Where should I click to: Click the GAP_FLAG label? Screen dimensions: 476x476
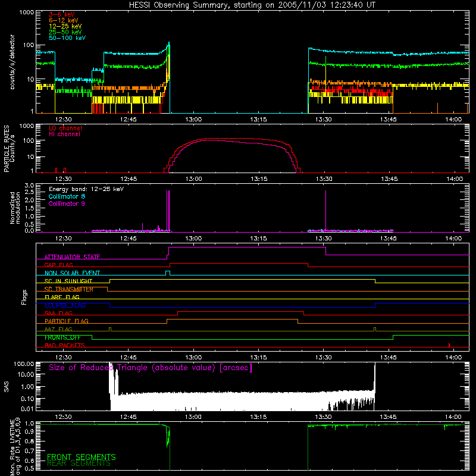tap(58, 265)
